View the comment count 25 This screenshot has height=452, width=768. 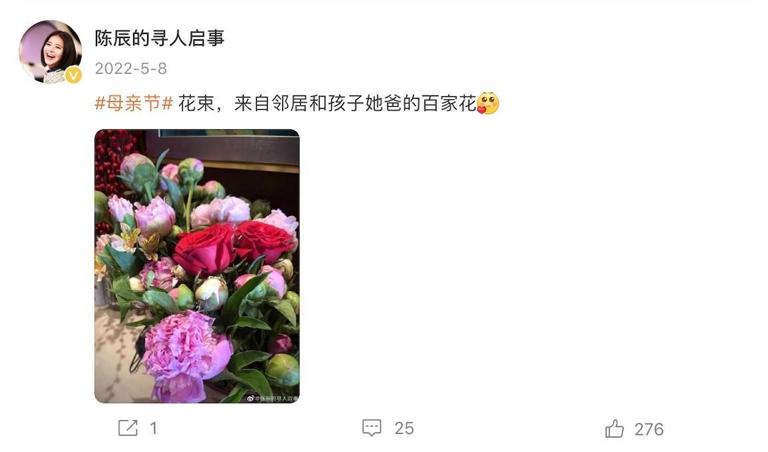pos(404,428)
